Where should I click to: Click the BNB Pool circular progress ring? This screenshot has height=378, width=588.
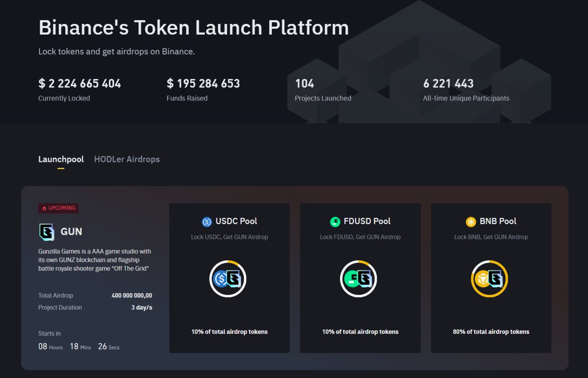[490, 279]
